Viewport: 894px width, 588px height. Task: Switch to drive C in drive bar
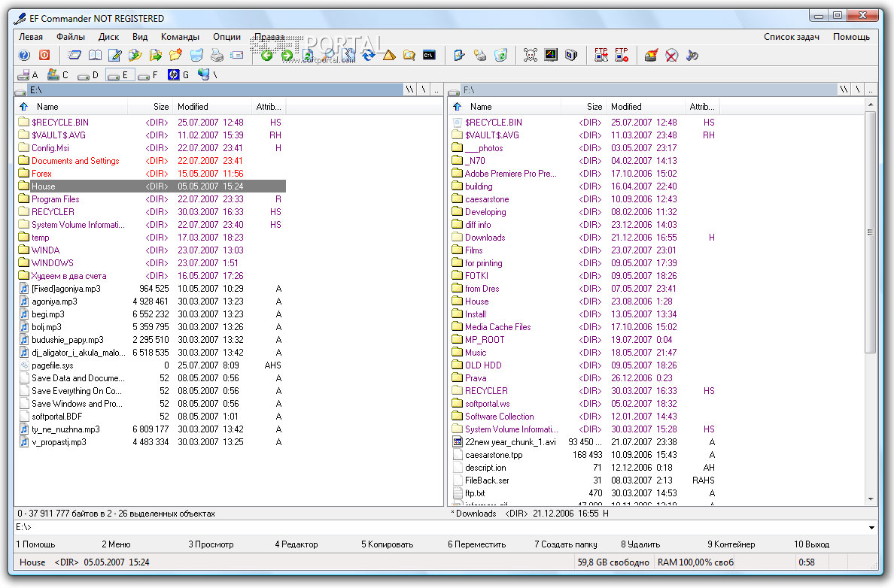click(x=58, y=74)
